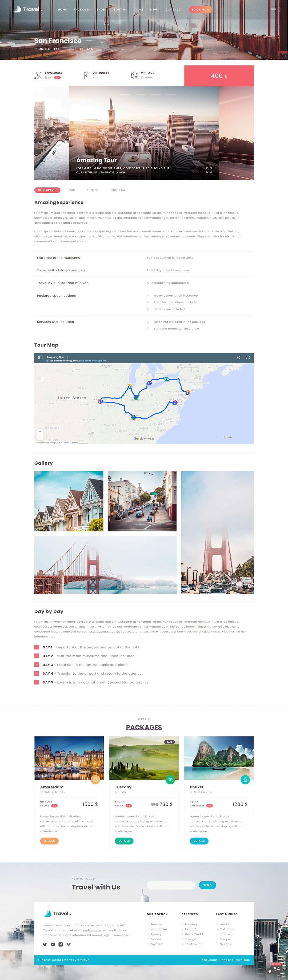Click the Travel sailboat logo in the header
288x980 pixels.
[27, 9]
